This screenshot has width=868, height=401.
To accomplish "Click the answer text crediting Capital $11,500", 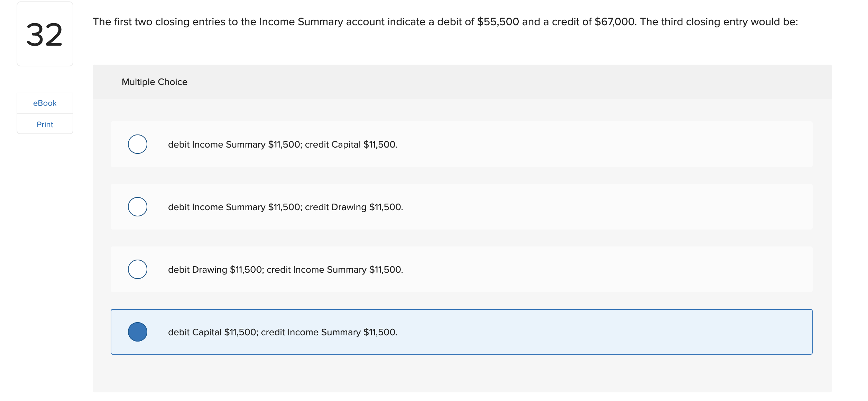I will point(282,144).
